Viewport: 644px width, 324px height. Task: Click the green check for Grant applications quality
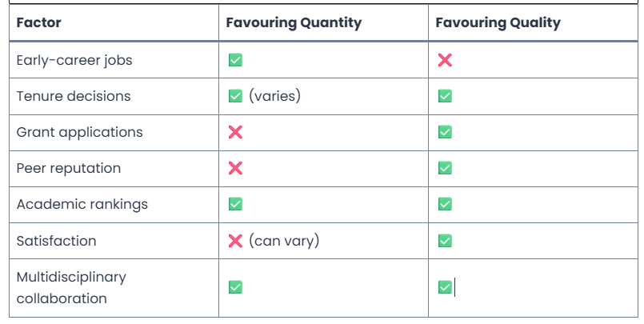[x=445, y=132]
